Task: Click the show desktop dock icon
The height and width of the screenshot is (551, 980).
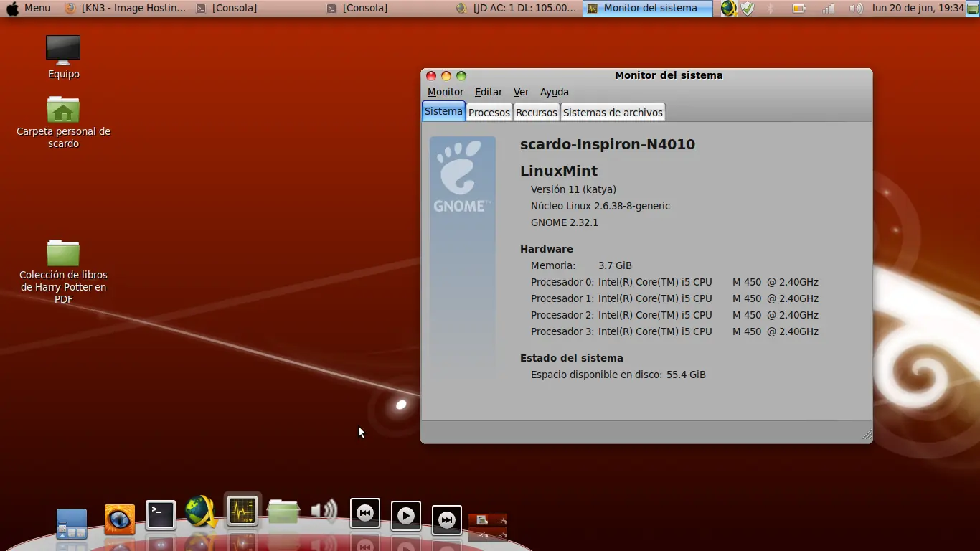Action: (x=72, y=523)
